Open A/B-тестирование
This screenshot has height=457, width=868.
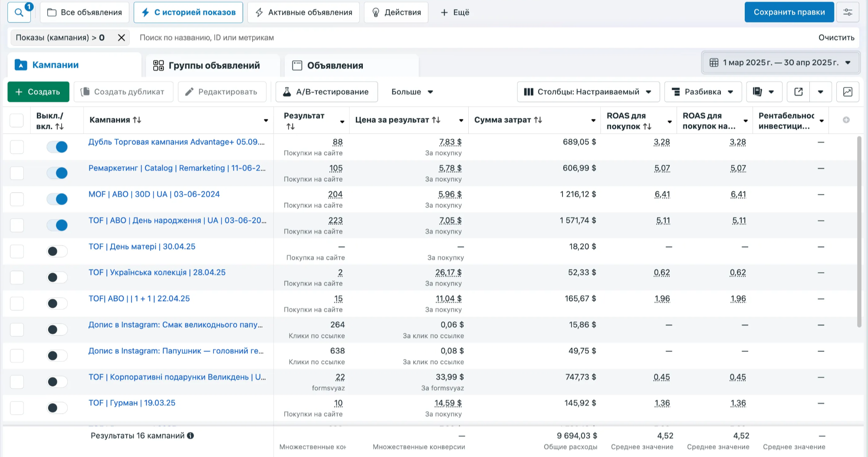(326, 92)
